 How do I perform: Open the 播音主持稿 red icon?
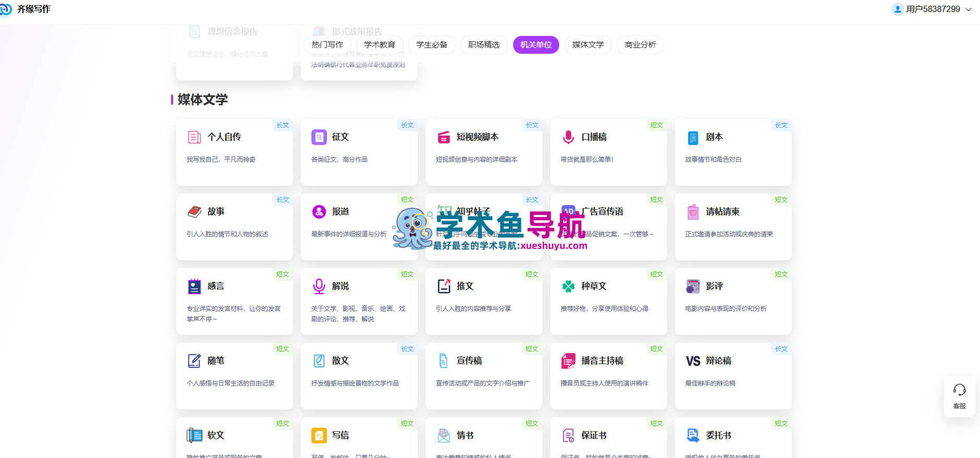[568, 361]
